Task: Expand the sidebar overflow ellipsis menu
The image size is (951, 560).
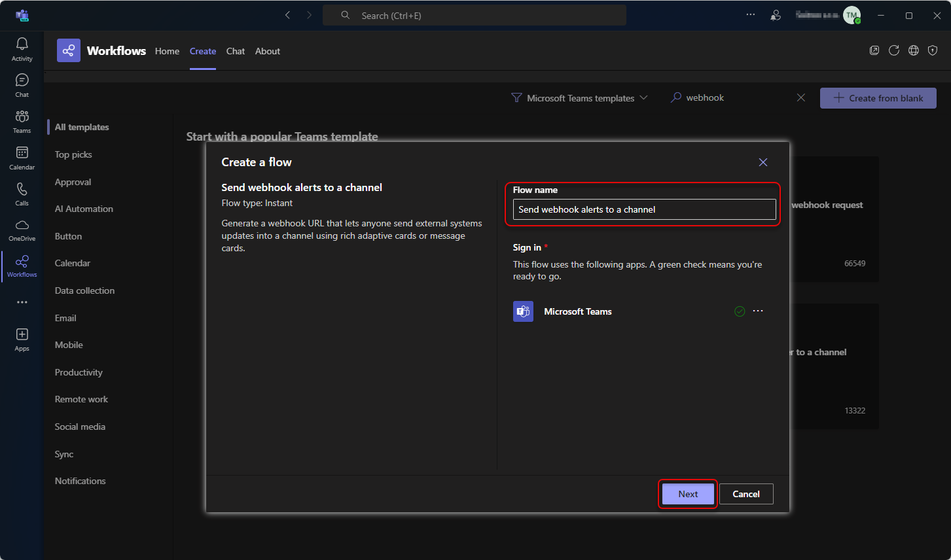Action: tap(22, 302)
